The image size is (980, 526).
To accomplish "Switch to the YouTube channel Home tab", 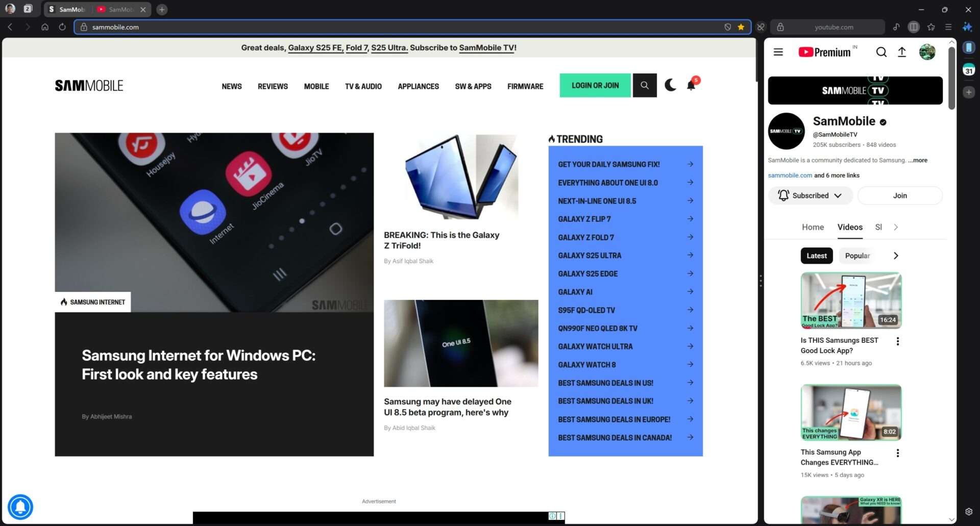I will pos(813,228).
